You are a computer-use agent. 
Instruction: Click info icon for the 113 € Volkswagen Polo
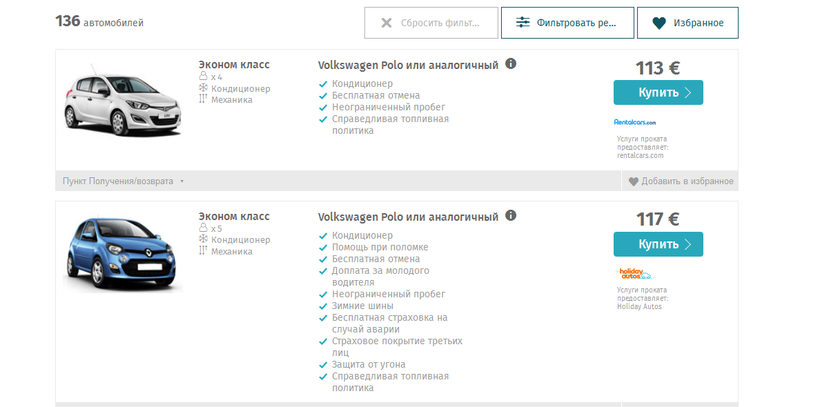tap(511, 64)
